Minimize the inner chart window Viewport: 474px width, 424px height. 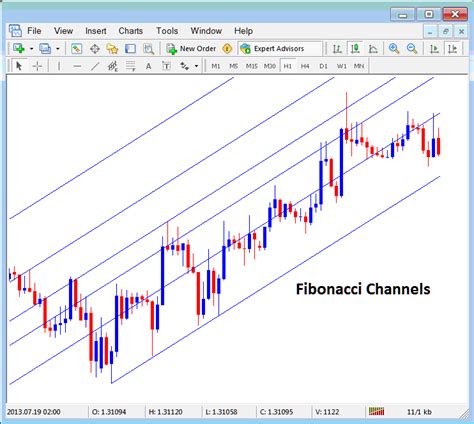[x=430, y=32]
